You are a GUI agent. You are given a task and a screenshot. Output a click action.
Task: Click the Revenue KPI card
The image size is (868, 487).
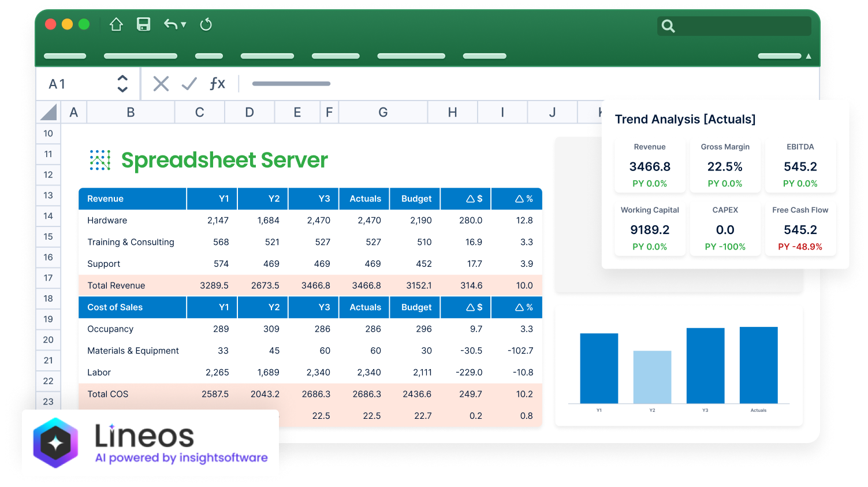[x=650, y=165]
